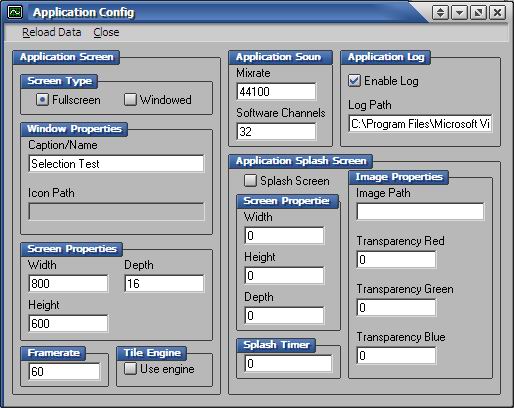The image size is (514, 408).
Task: Select the Fullscreen radio option
Action: click(42, 100)
